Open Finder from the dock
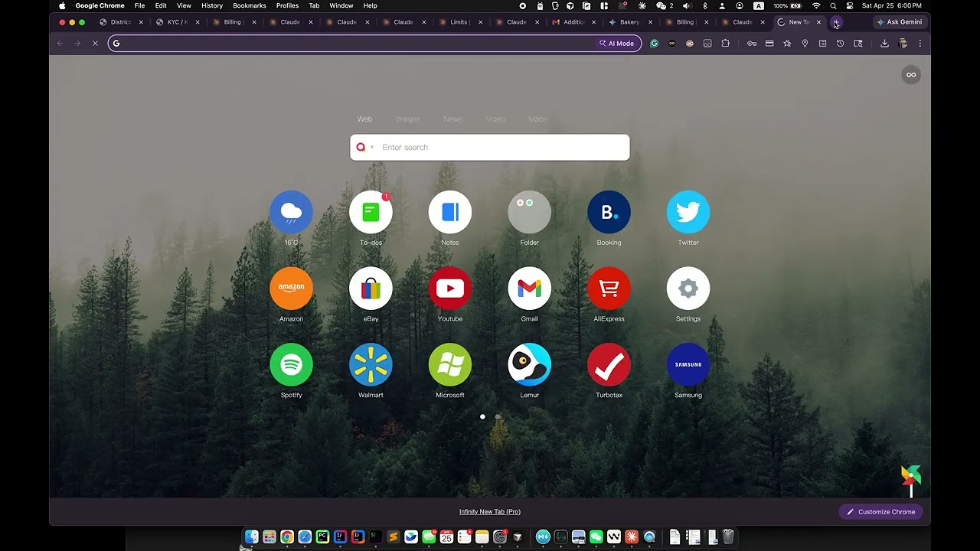 (x=251, y=537)
